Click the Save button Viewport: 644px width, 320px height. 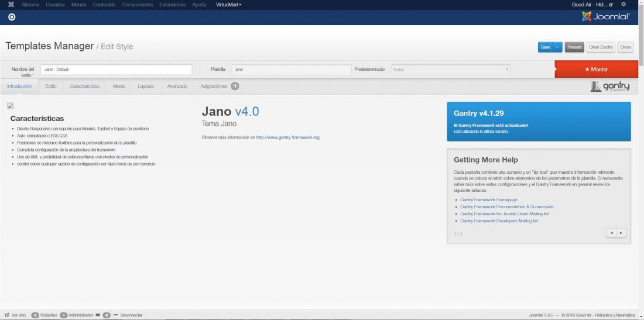click(546, 47)
